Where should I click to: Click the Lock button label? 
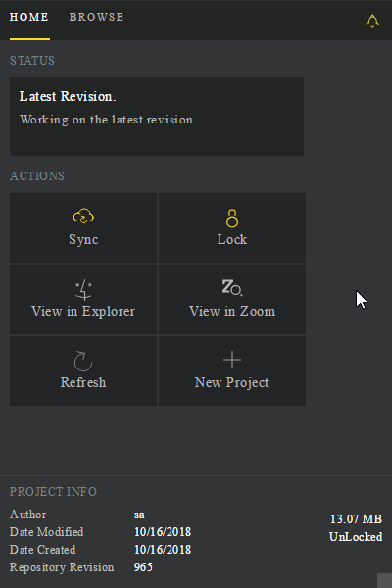(232, 239)
